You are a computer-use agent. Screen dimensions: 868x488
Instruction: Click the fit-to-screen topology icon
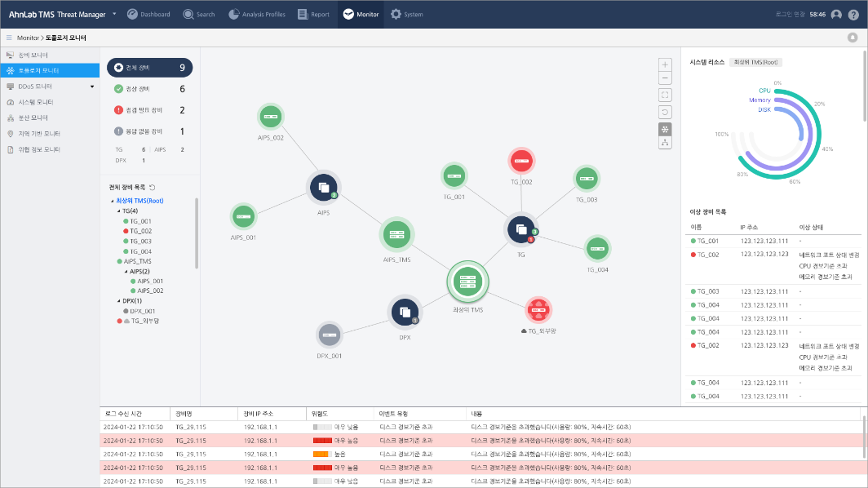665,95
